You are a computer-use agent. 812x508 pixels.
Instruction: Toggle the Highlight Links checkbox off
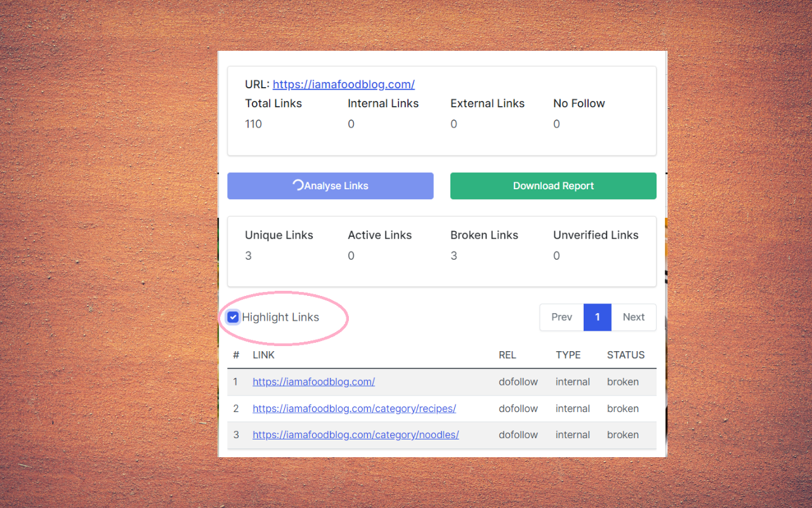[233, 317]
